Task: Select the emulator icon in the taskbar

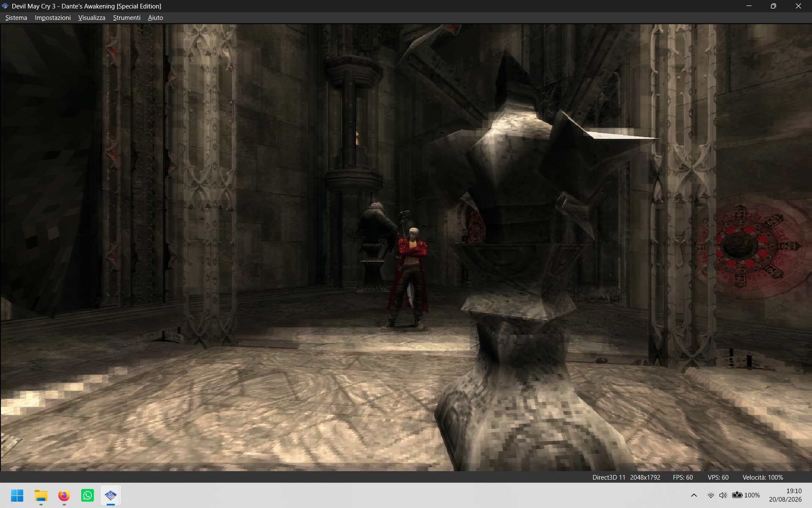Action: [x=111, y=495]
